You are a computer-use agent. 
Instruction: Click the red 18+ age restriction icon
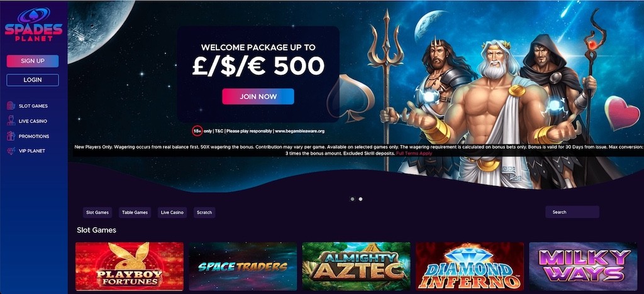point(197,131)
